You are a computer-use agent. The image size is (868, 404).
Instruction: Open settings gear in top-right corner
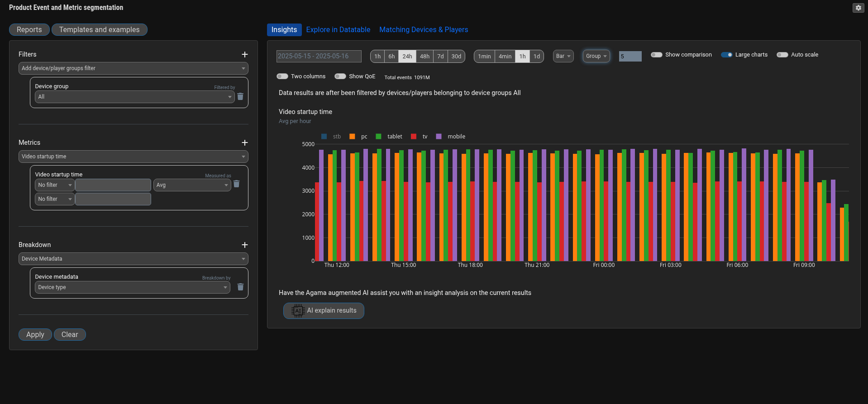pos(858,8)
